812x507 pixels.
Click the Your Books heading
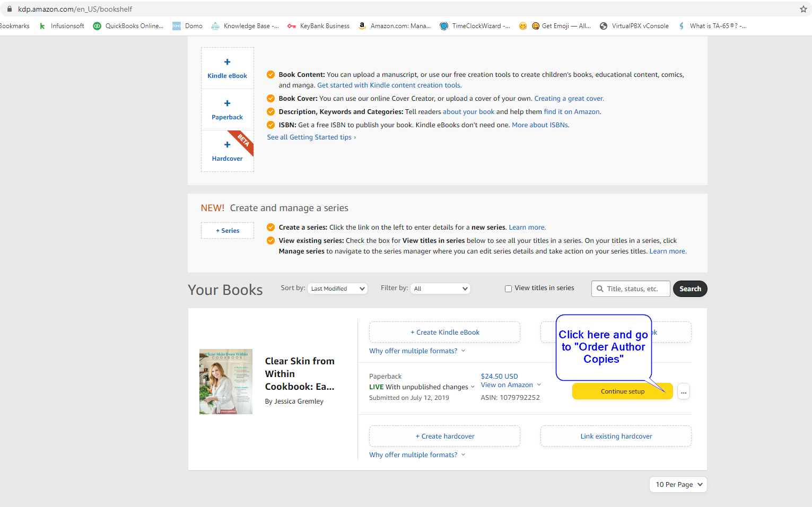pos(225,290)
